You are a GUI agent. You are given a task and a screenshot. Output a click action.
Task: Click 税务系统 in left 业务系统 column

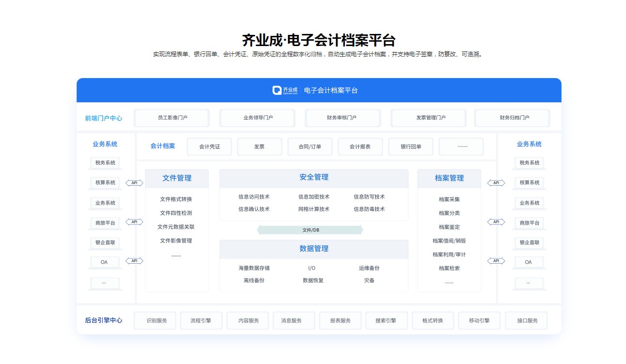click(105, 163)
